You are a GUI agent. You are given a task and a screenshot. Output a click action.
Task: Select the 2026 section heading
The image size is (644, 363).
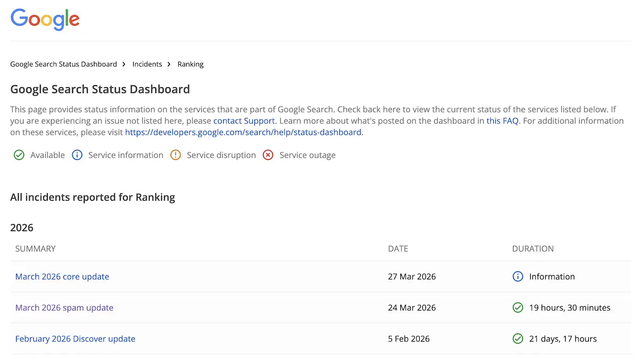point(21,227)
